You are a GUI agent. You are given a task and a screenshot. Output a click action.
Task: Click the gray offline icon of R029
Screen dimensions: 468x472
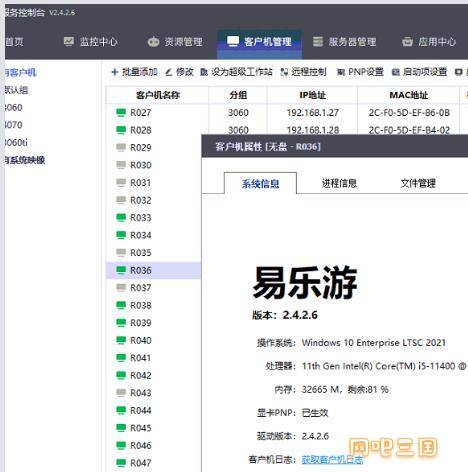121,147
